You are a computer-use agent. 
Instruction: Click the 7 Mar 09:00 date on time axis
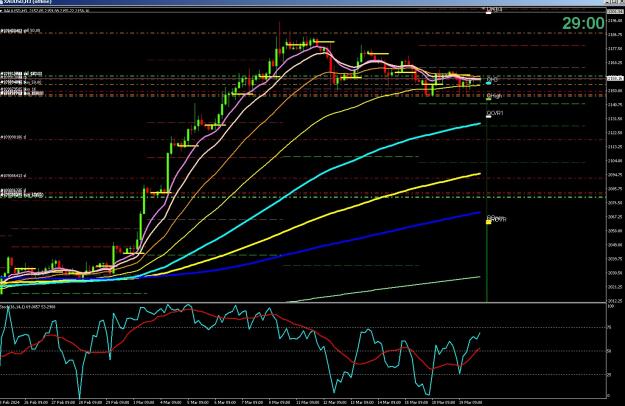click(x=252, y=402)
